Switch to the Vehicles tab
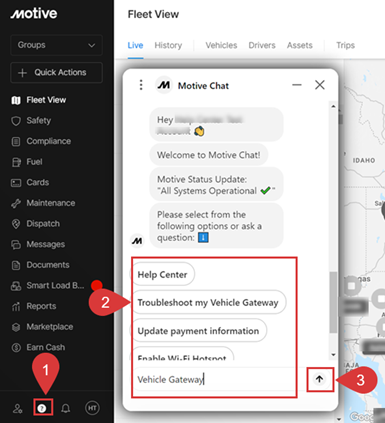Viewport: 385px width, 423px height. 221,45
